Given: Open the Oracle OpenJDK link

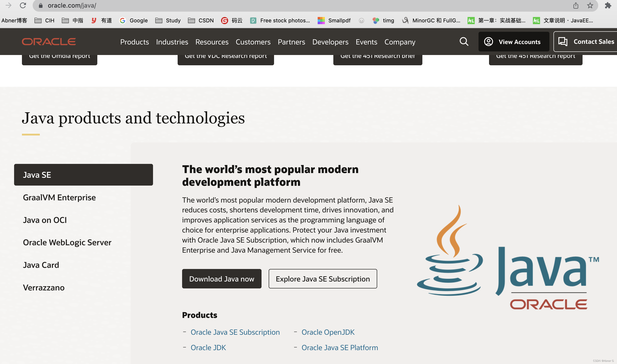Looking at the screenshot, I should point(328,332).
